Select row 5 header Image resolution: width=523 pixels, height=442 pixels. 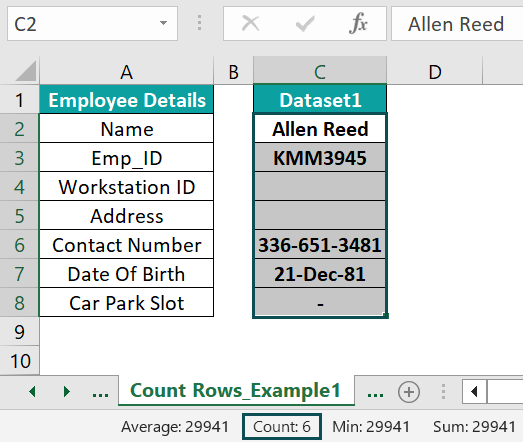pos(19,216)
